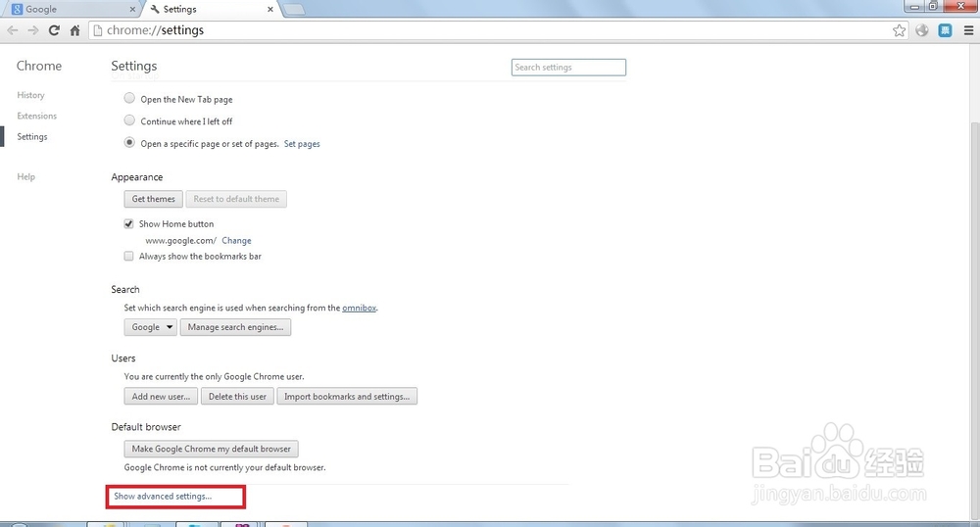Select Open a specific page option
Viewport: 980px width, 527px height.
click(x=129, y=142)
